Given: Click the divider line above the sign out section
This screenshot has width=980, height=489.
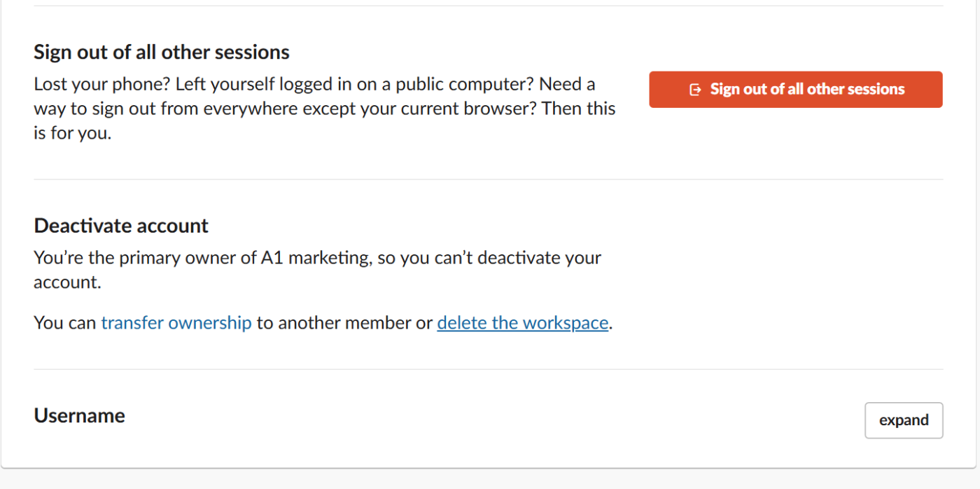Looking at the screenshot, I should [x=488, y=6].
